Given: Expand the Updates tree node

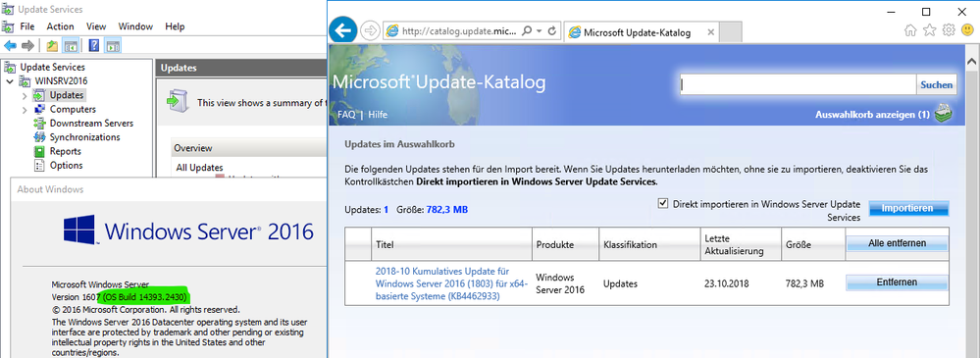Looking at the screenshot, I should [x=25, y=95].
